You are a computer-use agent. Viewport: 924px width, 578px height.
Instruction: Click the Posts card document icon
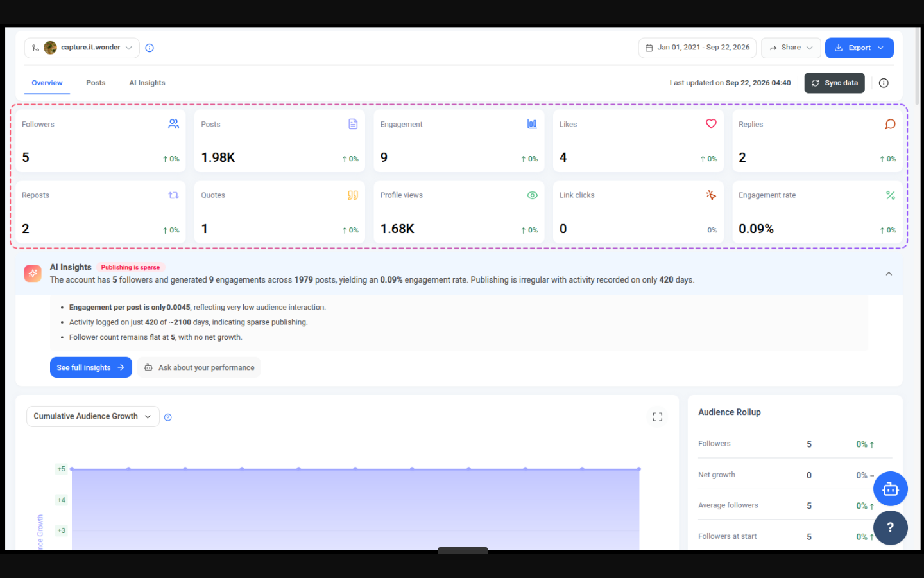pos(353,124)
